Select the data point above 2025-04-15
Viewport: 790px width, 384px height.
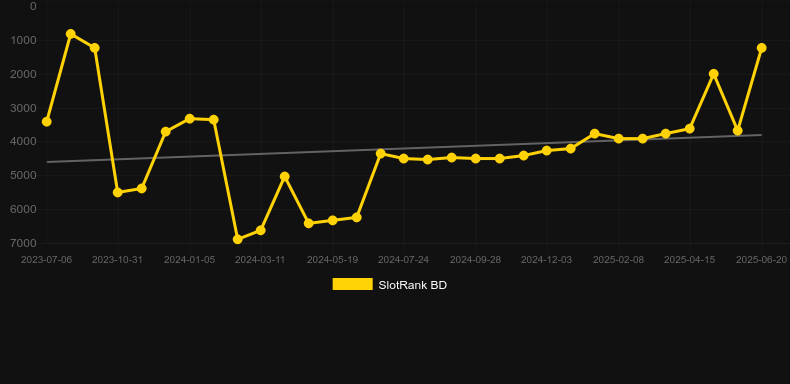click(x=690, y=129)
